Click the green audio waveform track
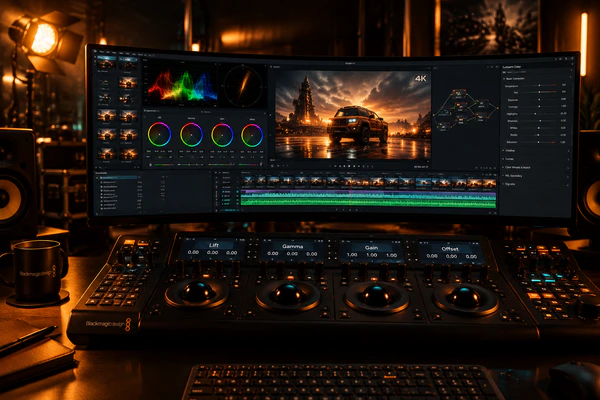Viewport: 600px width, 400px height. [x=368, y=201]
